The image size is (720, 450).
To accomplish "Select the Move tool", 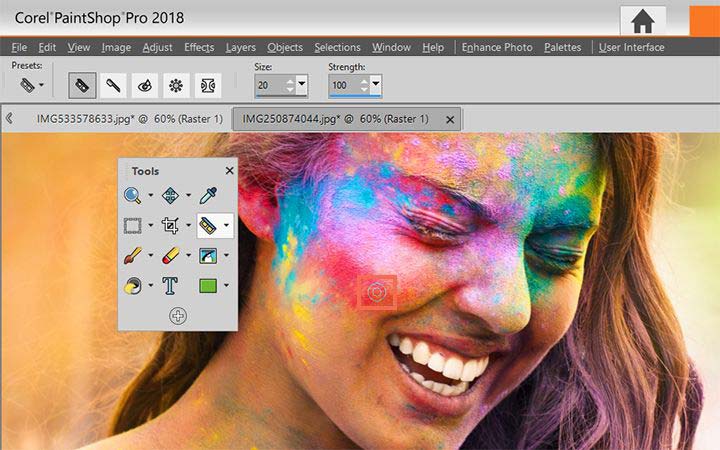I will pos(170,195).
